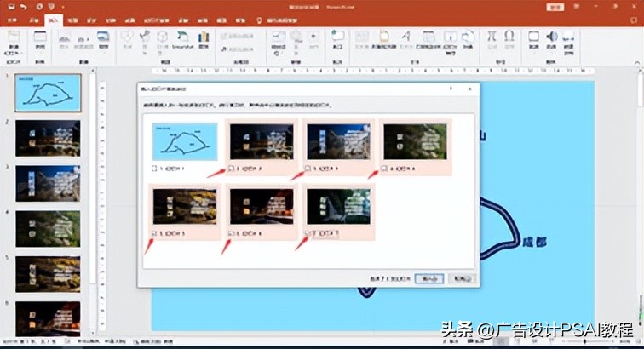Screen dimensions: 644x349
Task: Click the help question mark in dialog
Action: [x=451, y=89]
